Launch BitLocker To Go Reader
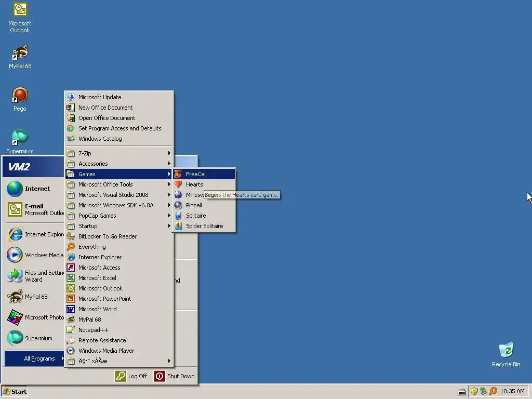The width and height of the screenshot is (532, 399). pos(119,236)
